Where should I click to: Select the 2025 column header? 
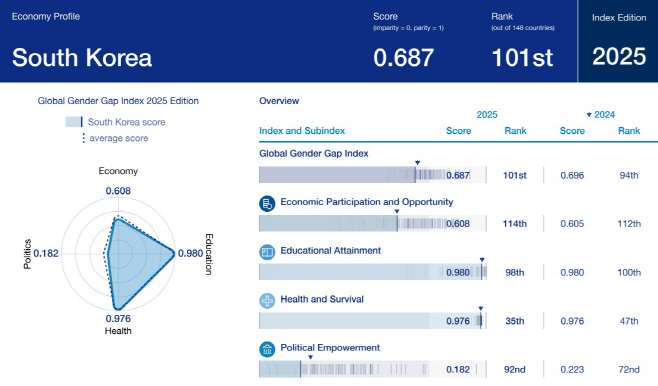click(487, 115)
